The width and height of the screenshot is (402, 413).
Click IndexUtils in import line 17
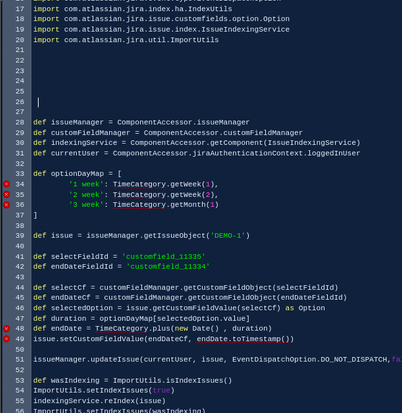tap(210, 9)
